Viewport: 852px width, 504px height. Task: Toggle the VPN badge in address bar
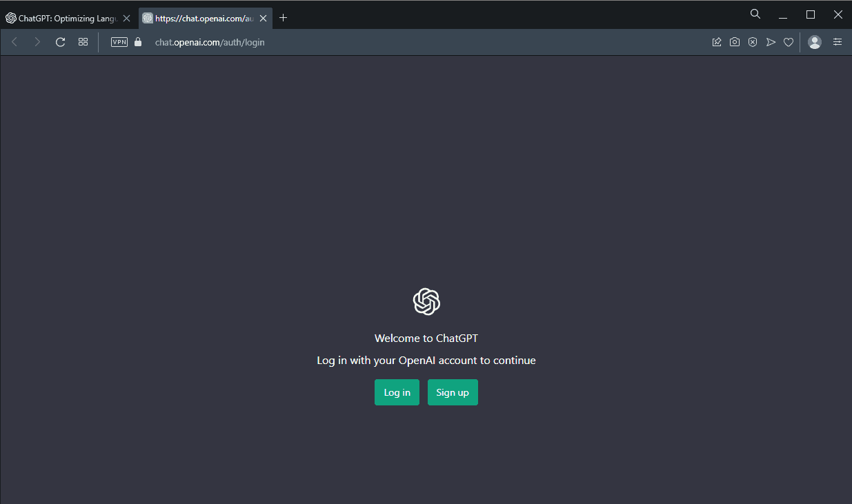[119, 42]
